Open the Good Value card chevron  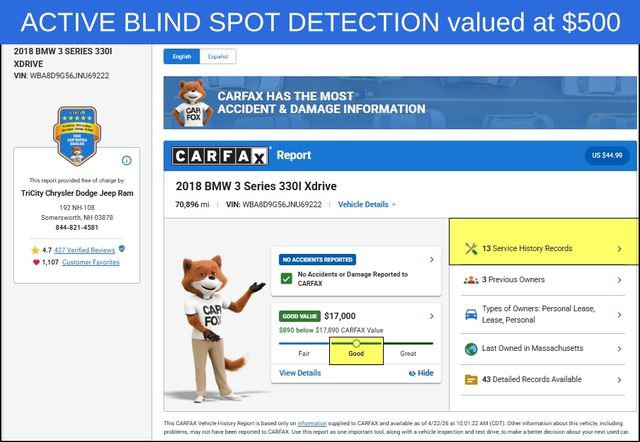[x=431, y=315]
